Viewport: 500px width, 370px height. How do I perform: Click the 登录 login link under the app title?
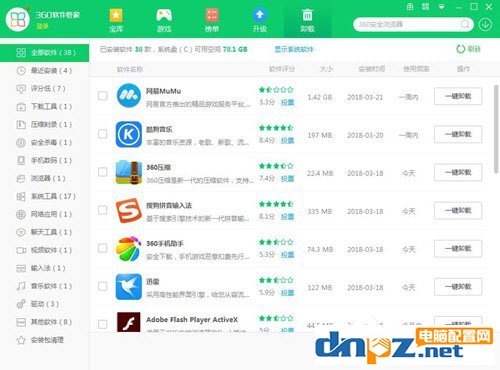[42, 26]
